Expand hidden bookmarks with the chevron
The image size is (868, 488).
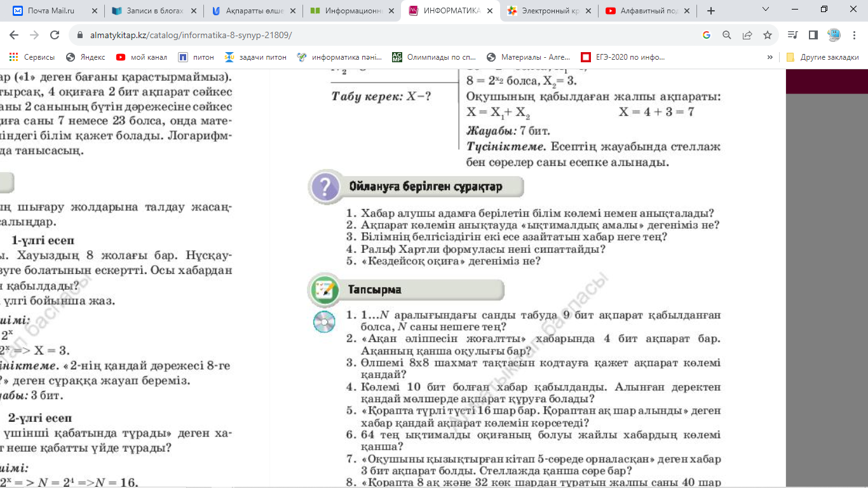click(x=770, y=57)
